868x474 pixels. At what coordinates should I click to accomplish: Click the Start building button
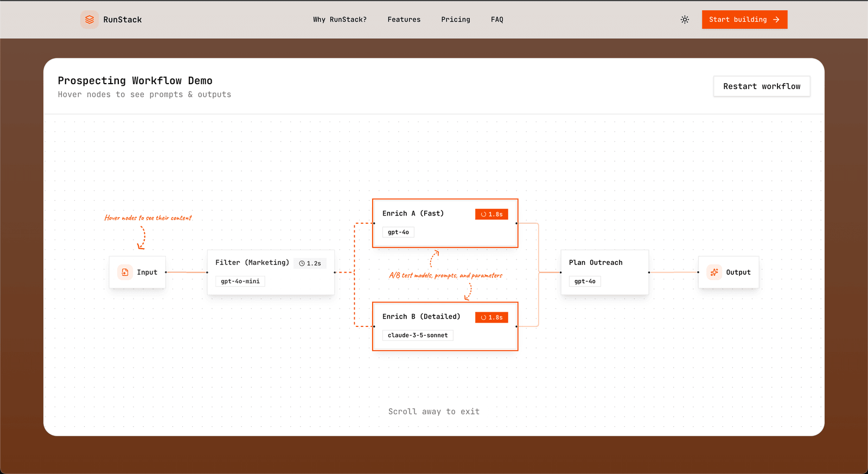tap(744, 20)
